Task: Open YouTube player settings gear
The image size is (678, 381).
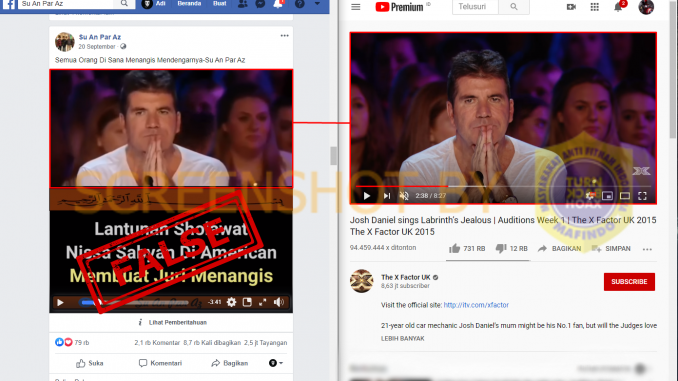Action: pos(590,196)
